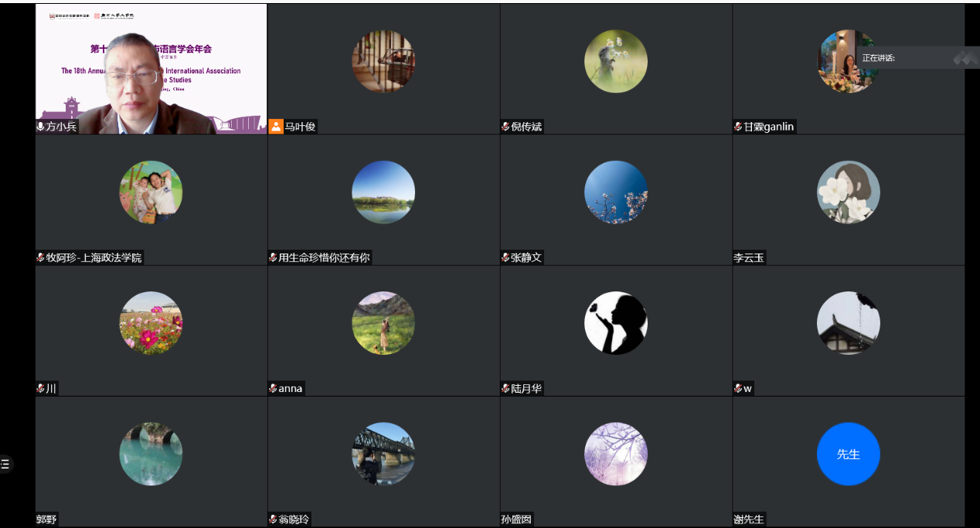Click the muted mic icon beside 翁晓玲

click(273, 519)
